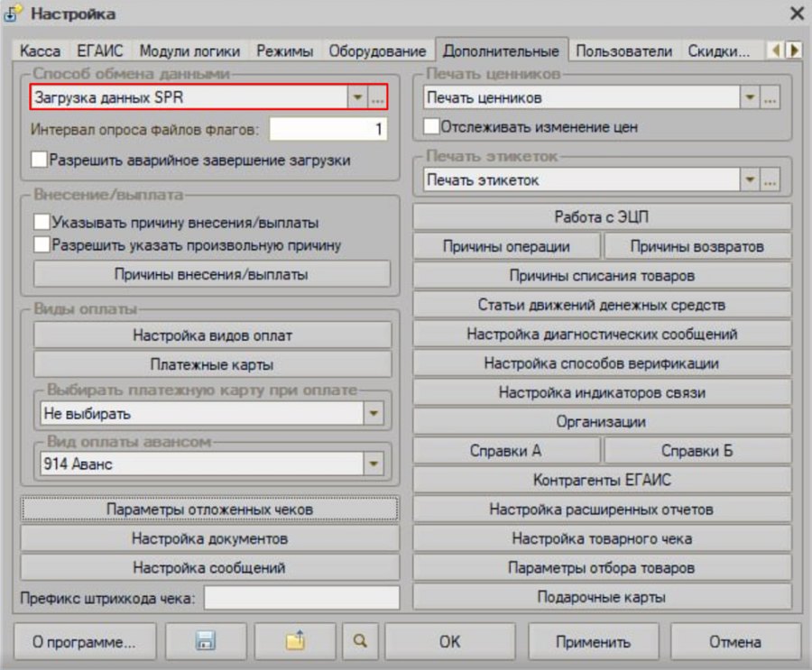Image resolution: width=812 pixels, height=670 pixels.
Task: Open Справки Б
Action: point(697,451)
